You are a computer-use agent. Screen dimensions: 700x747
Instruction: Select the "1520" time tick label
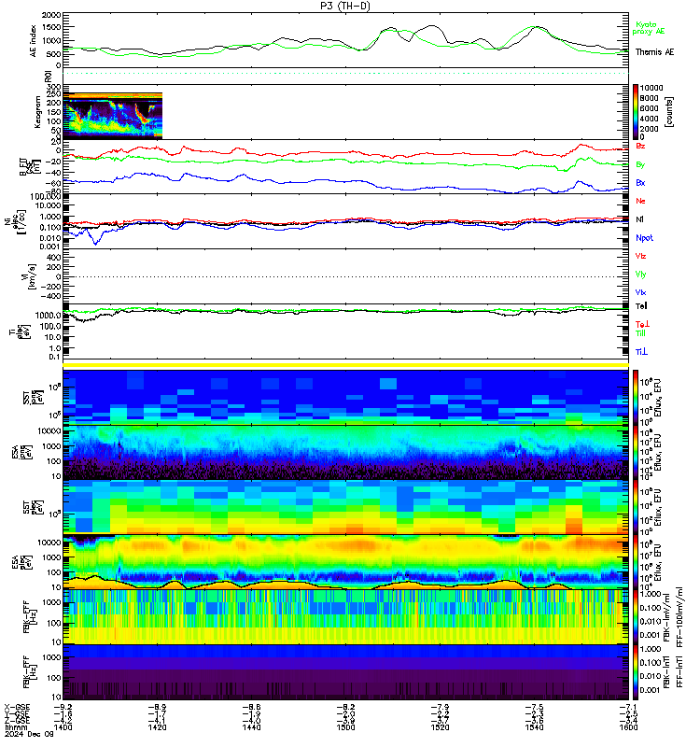click(440, 727)
